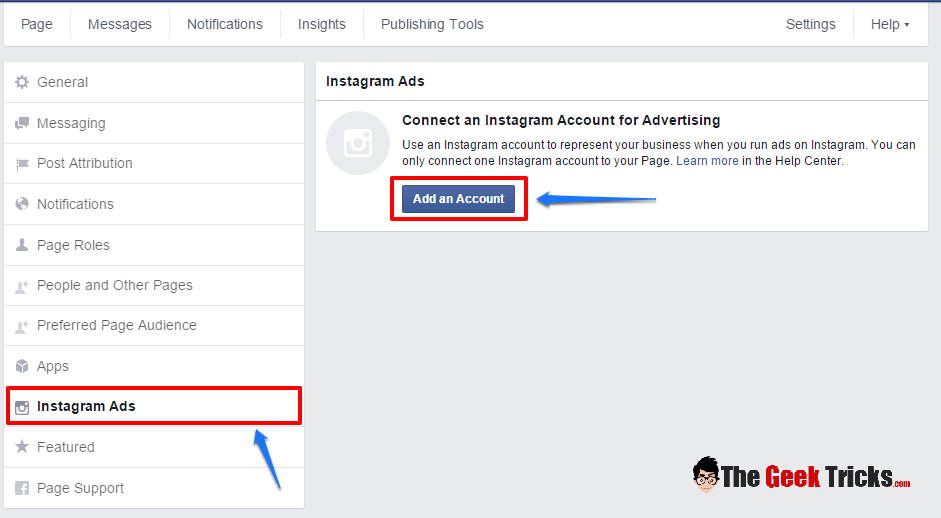Viewport: 941px width, 518px height.
Task: Click the round Instagram logo placeholder
Action: click(358, 143)
